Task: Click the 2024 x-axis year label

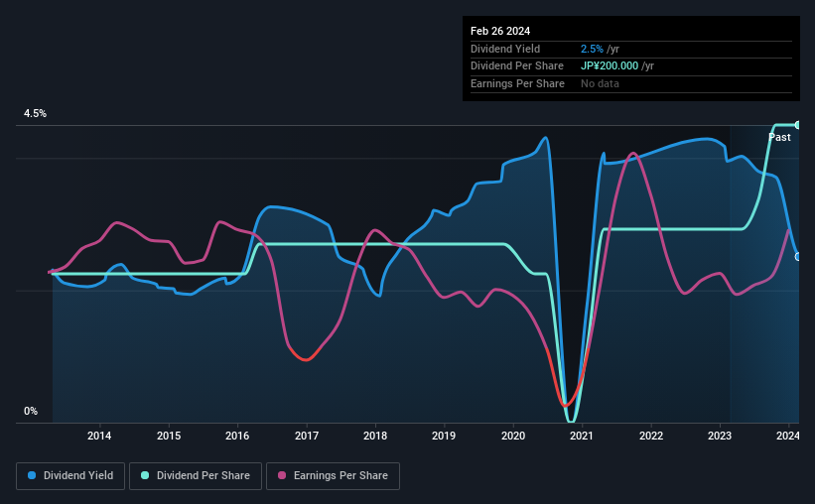Action: [788, 436]
